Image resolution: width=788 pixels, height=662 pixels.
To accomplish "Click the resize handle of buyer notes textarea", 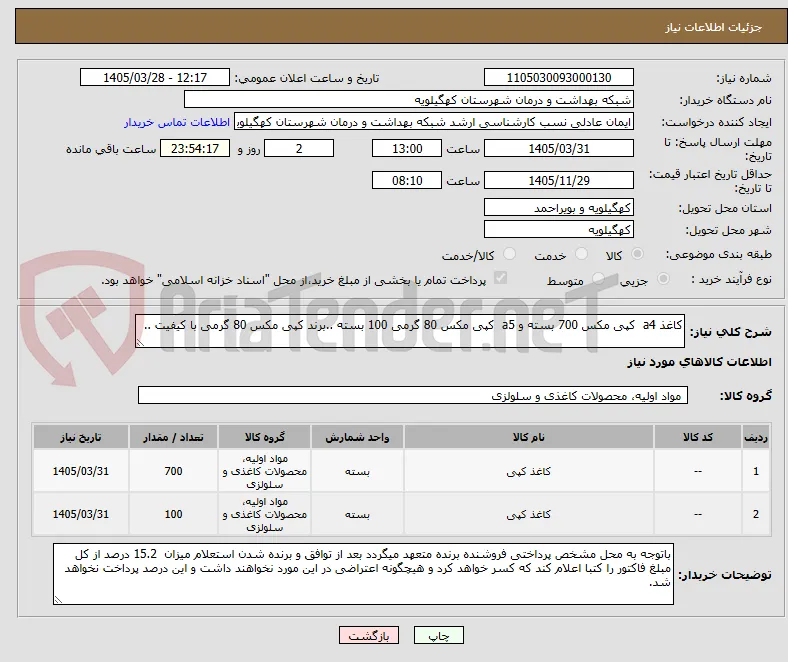I will pyautogui.click(x=58, y=599).
